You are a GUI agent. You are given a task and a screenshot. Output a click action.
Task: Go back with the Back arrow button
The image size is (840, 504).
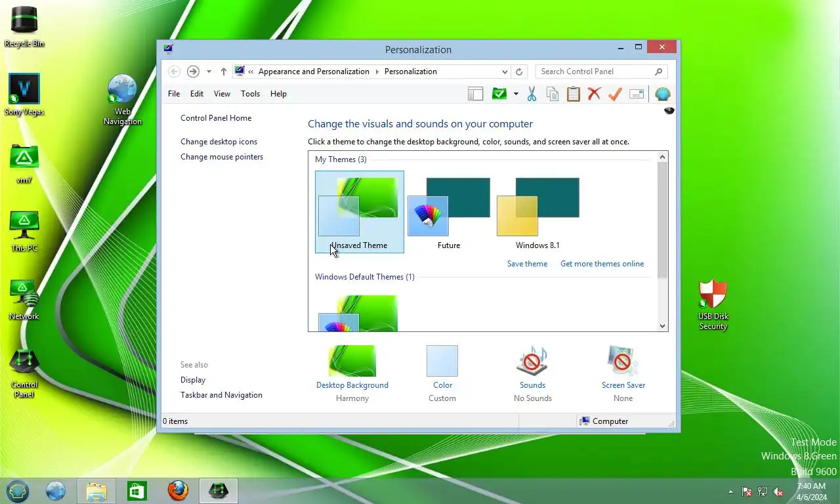pos(174,72)
